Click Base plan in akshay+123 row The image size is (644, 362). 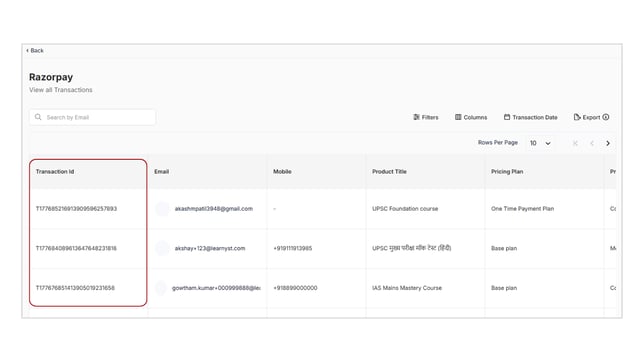pyautogui.click(x=504, y=248)
